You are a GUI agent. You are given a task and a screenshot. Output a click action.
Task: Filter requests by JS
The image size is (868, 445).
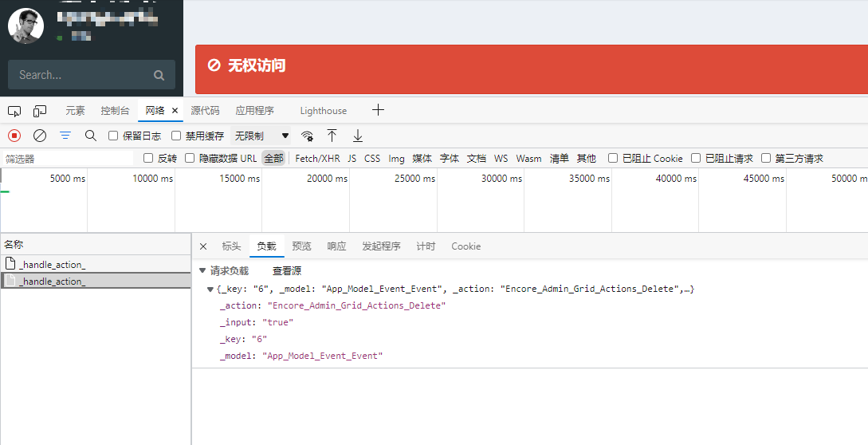[352, 159]
